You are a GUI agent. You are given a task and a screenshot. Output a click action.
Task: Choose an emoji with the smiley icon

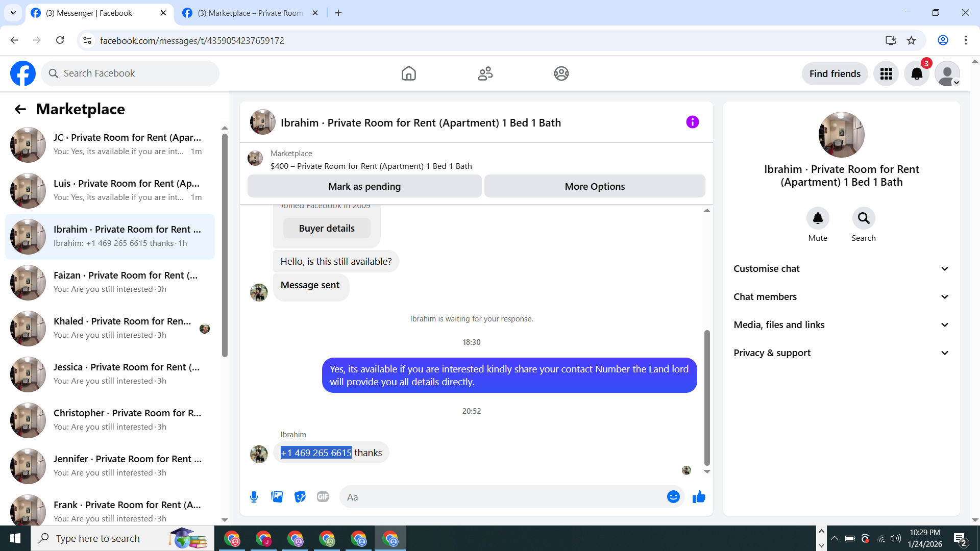pyautogui.click(x=673, y=497)
